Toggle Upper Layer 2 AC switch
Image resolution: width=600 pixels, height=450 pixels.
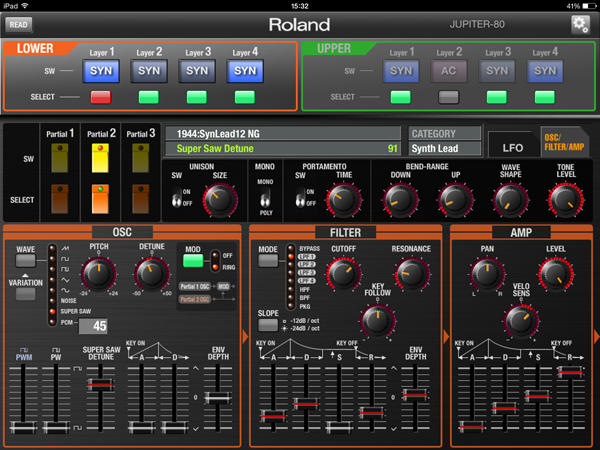point(448,71)
